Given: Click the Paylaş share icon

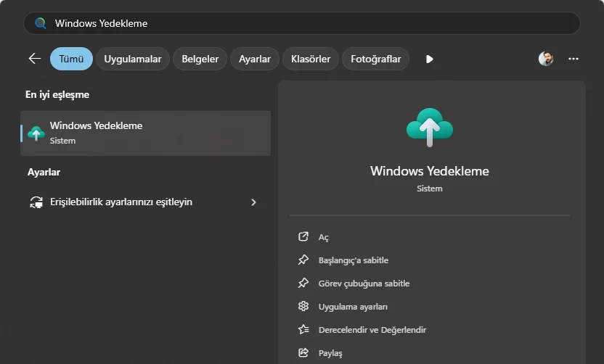Looking at the screenshot, I should pos(303,352).
